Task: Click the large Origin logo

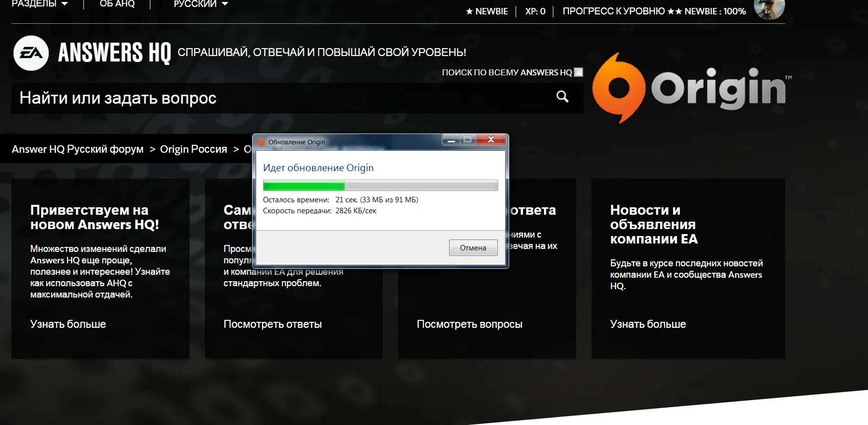Action: pyautogui.click(x=690, y=88)
